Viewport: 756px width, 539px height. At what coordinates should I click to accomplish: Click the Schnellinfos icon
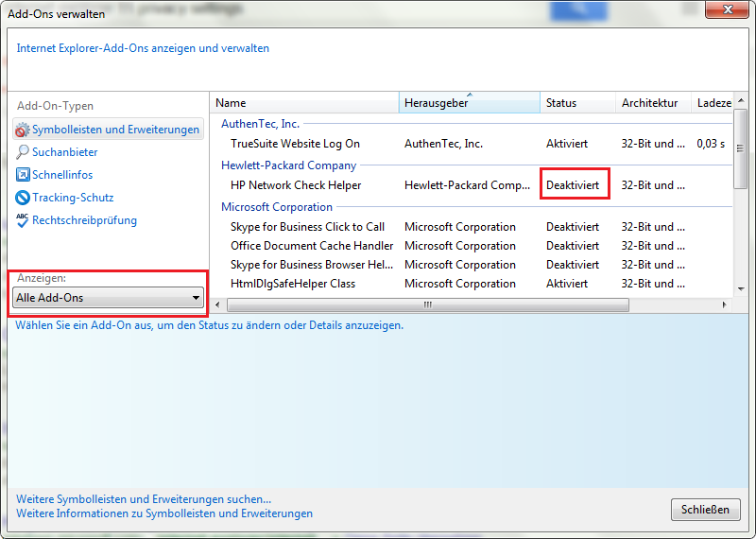[24, 175]
